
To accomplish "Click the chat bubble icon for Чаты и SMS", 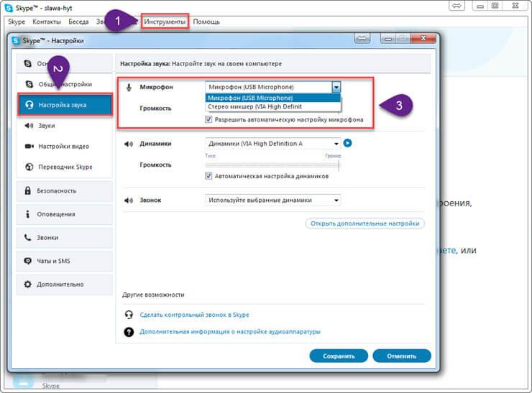I will [27, 261].
